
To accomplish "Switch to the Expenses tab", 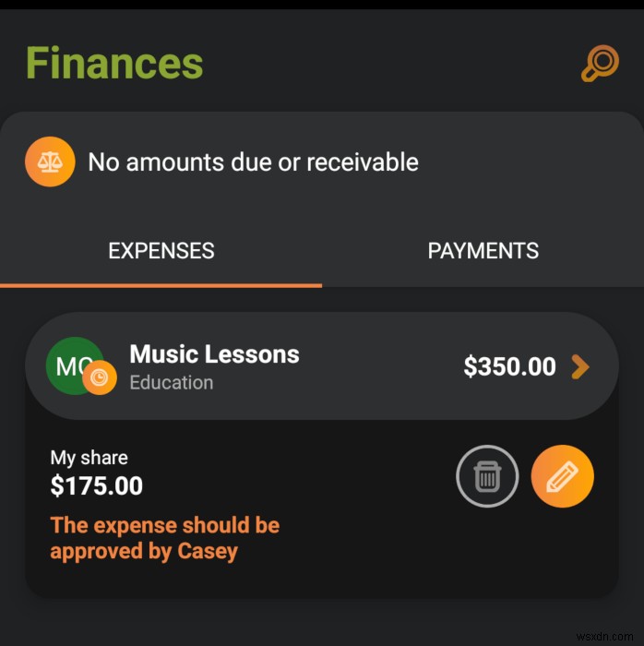I will tap(161, 251).
